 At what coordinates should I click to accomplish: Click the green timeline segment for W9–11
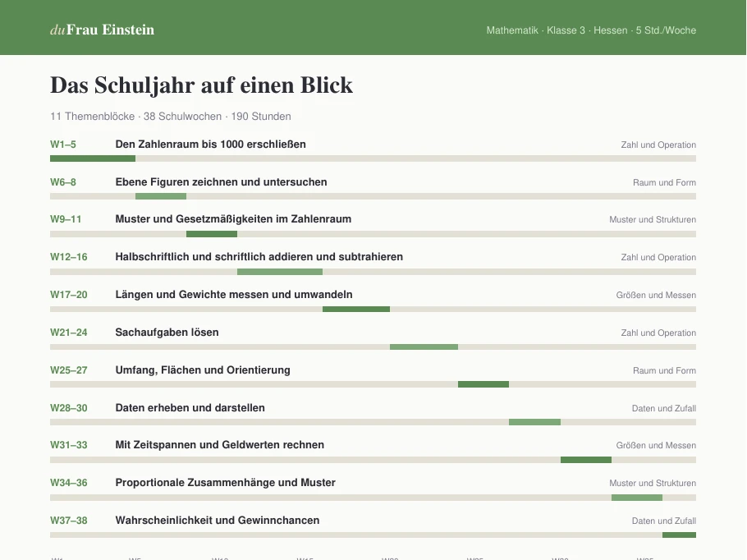tap(212, 233)
